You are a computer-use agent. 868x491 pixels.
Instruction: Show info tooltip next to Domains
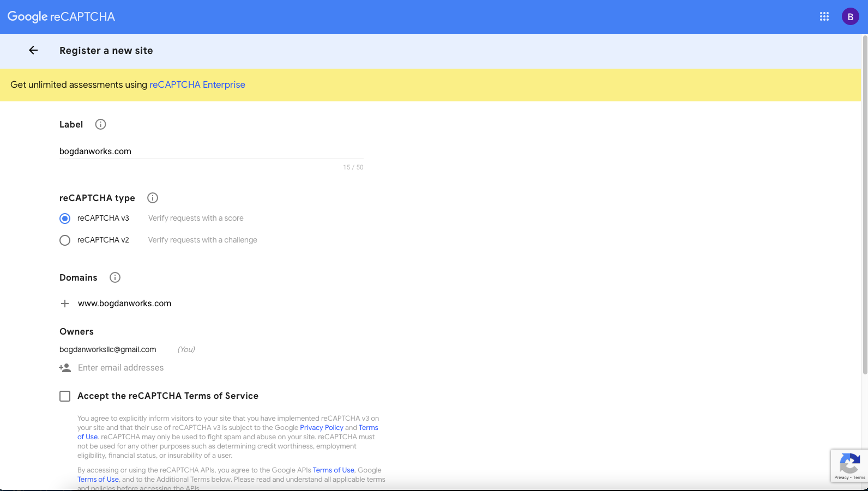115,277
